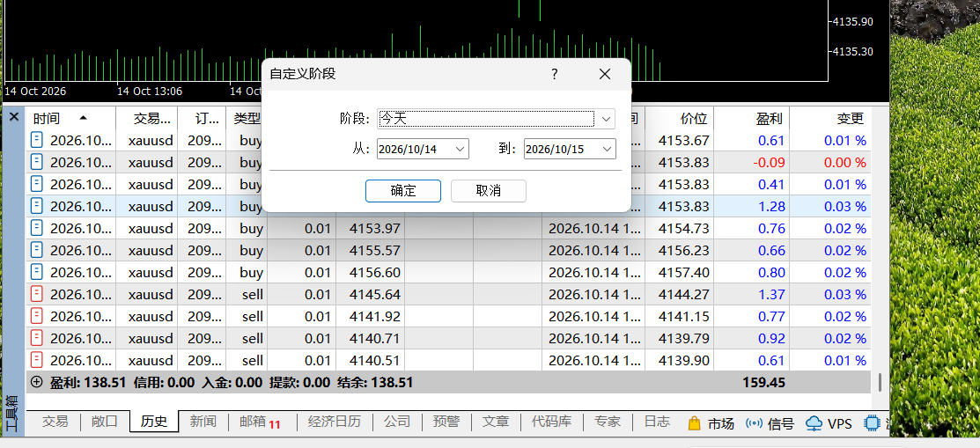Open the 邮箱 mailbox tab with 11 unread
980x448 pixels.
coord(260,422)
